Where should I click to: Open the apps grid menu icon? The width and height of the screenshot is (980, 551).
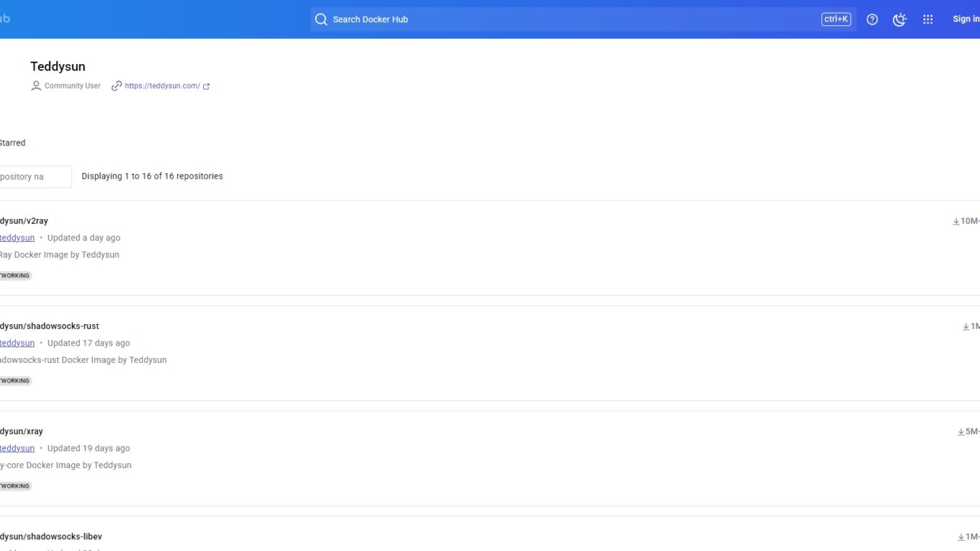coord(928,19)
